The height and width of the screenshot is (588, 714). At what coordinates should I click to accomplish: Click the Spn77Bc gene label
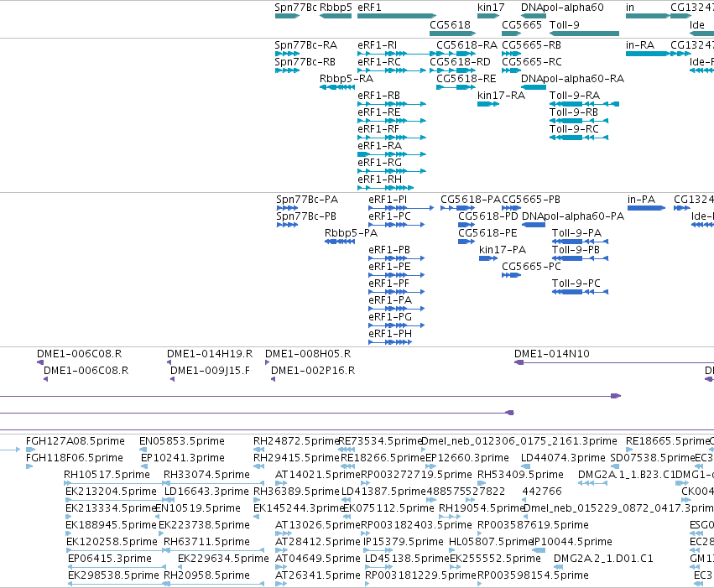coord(295,8)
